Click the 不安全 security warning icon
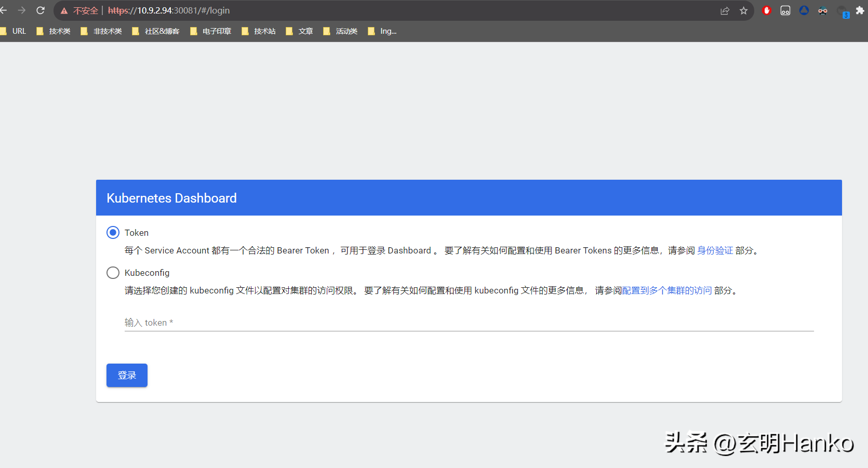The width and height of the screenshot is (868, 468). tap(64, 11)
